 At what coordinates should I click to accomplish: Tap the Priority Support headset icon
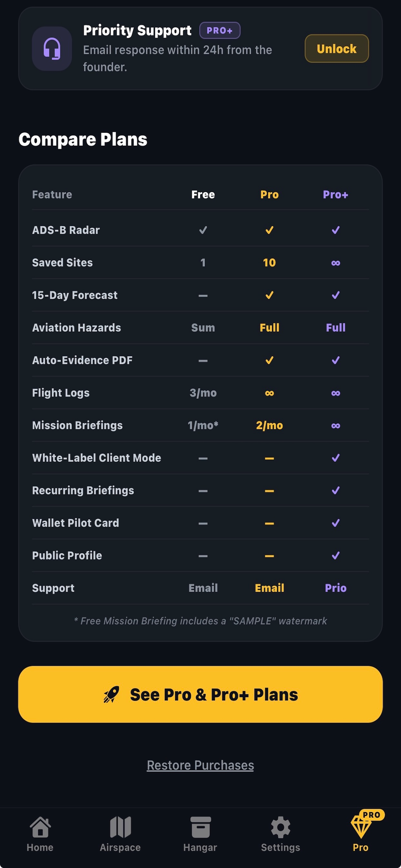click(52, 48)
